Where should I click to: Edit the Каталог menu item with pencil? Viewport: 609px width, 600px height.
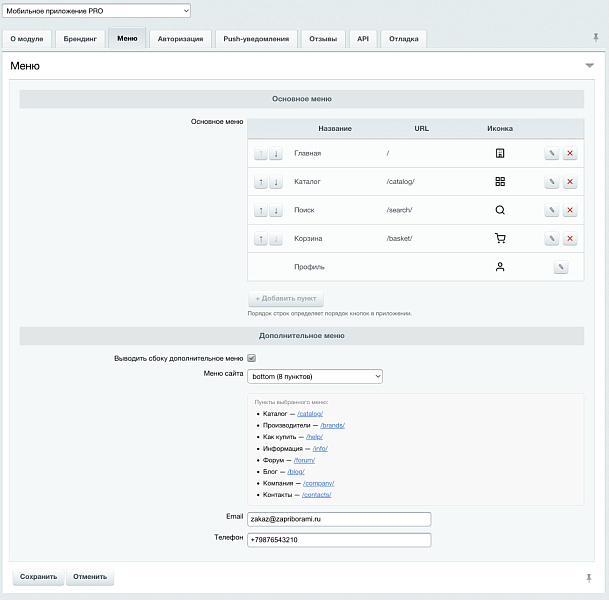[x=552, y=182]
